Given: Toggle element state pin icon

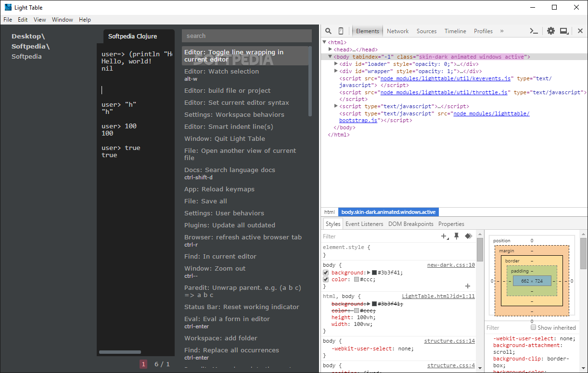Looking at the screenshot, I should pos(457,236).
